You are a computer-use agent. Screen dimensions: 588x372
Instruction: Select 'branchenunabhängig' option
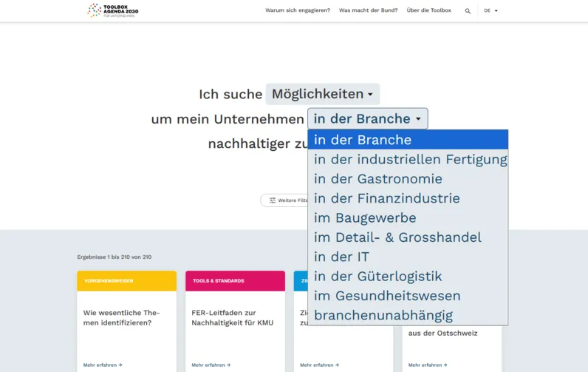(383, 315)
